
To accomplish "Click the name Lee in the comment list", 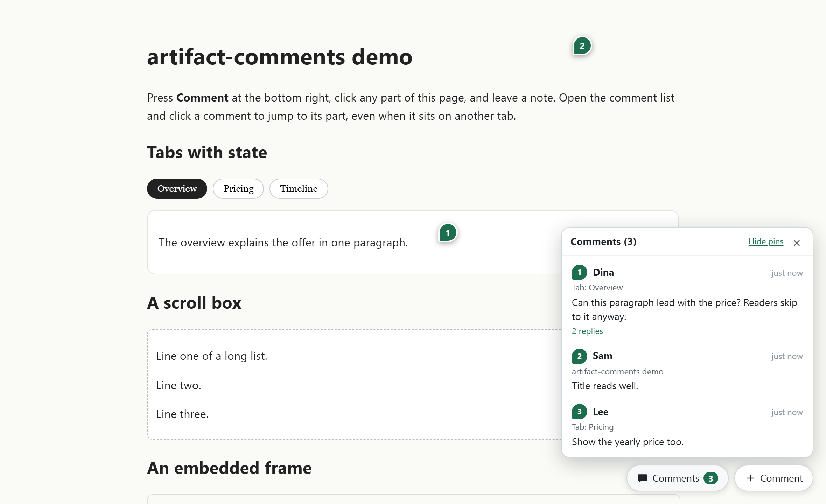I will click(601, 412).
